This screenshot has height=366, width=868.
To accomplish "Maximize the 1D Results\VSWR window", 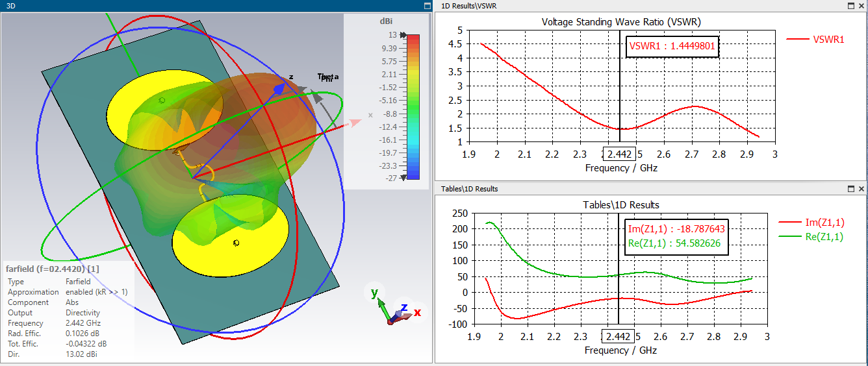I will pos(850,6).
